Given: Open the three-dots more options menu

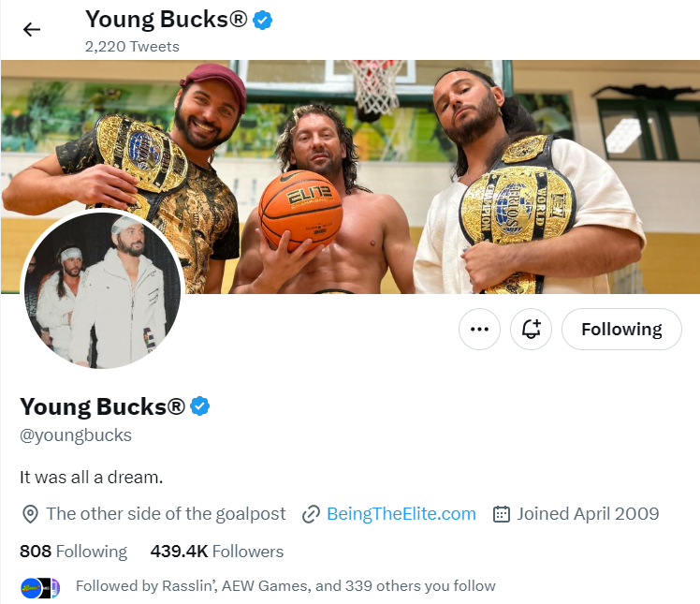Looking at the screenshot, I should pyautogui.click(x=479, y=330).
